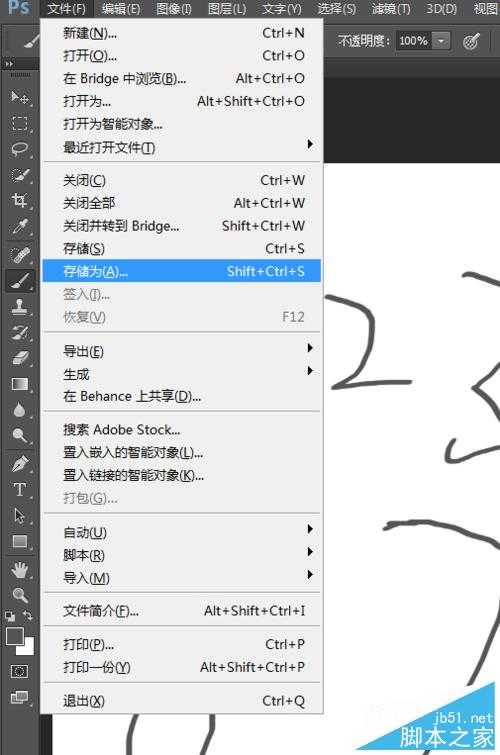Viewport: 500px width, 755px height.
Task: Open the opacity dropdown arrow
Action: point(441,41)
